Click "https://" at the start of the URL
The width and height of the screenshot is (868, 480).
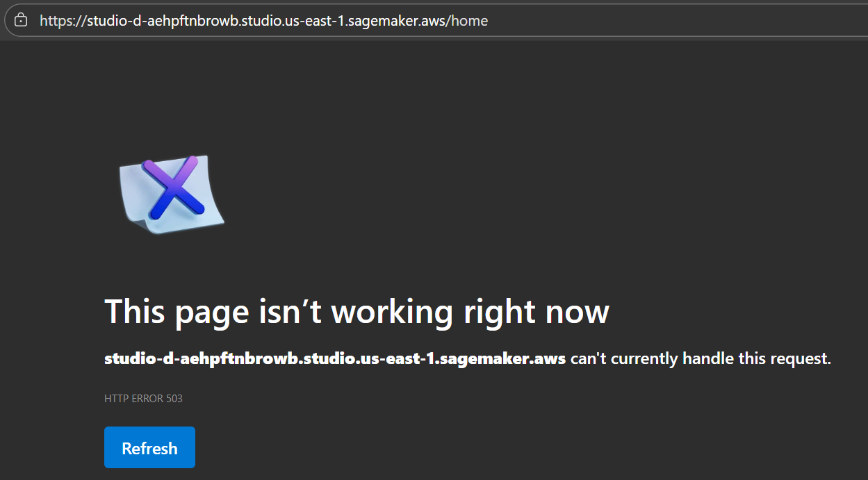(x=63, y=21)
